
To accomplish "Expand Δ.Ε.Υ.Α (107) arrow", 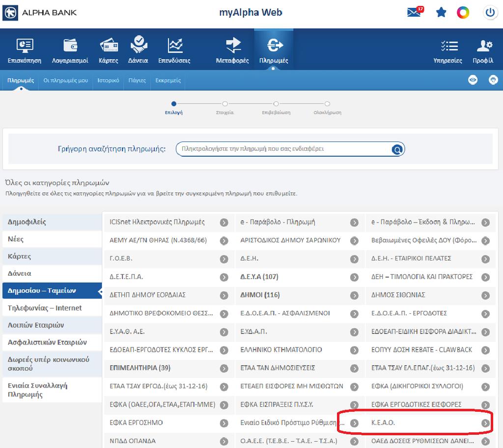I will tap(354, 277).
